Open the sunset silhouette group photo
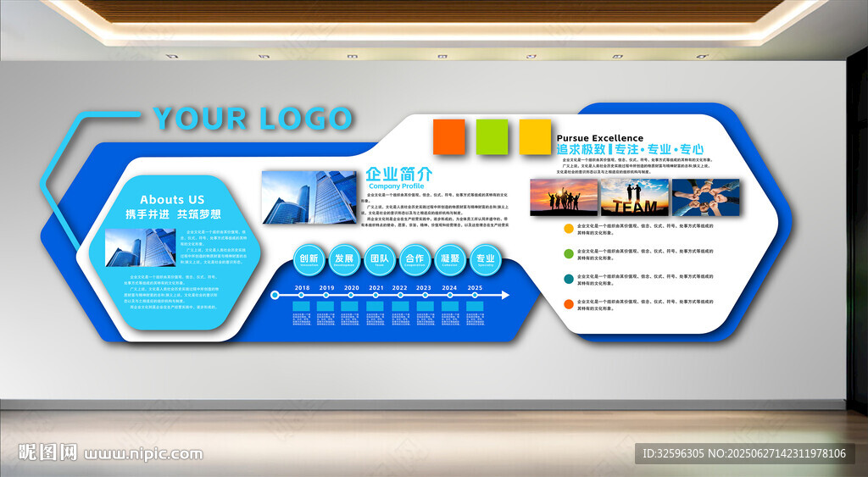The width and height of the screenshot is (868, 477). point(564,197)
